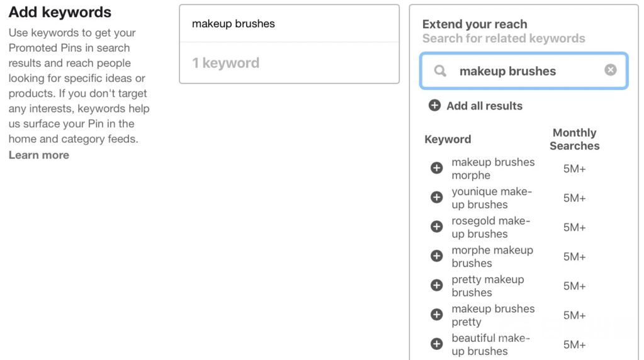Screen dimensions: 644x360
Task: Add 'makeup brushes pretty' plus icon
Action: pos(436,315)
